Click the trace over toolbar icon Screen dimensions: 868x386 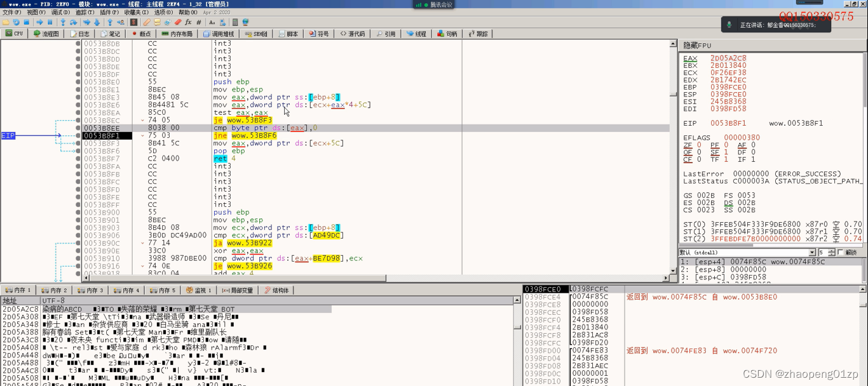pyautogui.click(x=97, y=22)
